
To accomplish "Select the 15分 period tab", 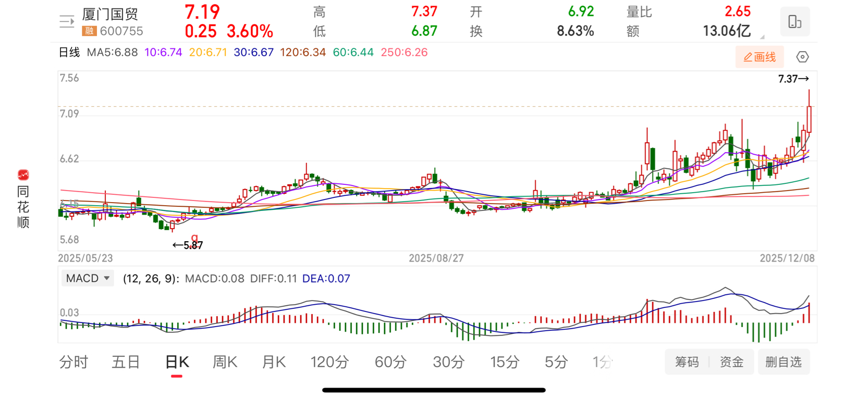I will (505, 362).
